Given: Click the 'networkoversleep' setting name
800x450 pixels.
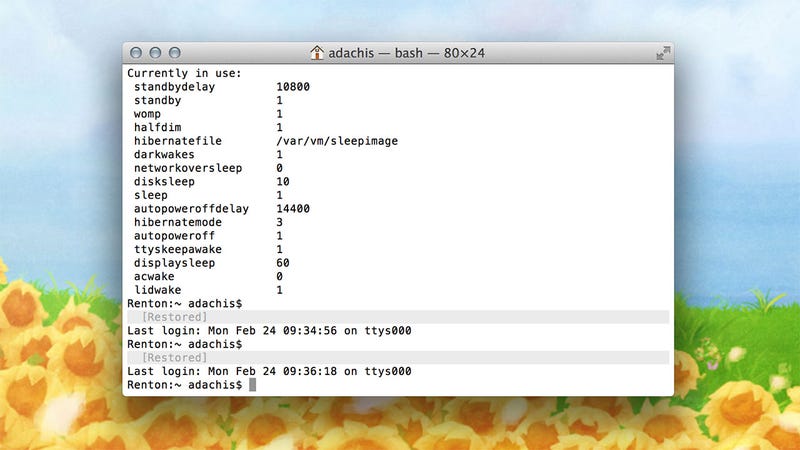Looking at the screenshot, I should pos(188,168).
